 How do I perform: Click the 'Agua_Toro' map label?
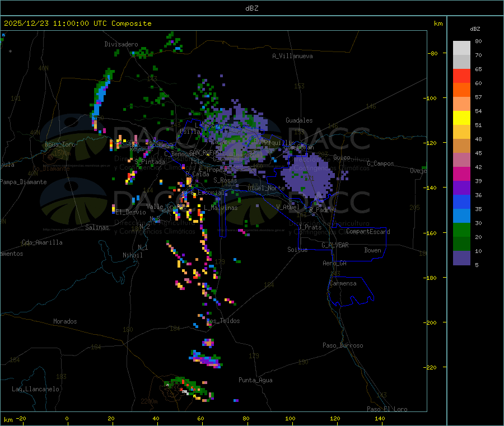click(60, 144)
